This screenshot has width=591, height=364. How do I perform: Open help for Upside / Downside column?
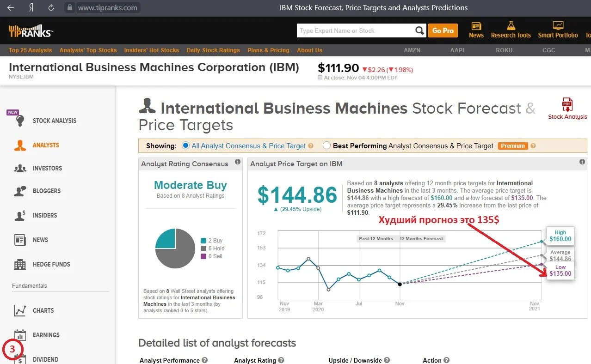click(387, 360)
